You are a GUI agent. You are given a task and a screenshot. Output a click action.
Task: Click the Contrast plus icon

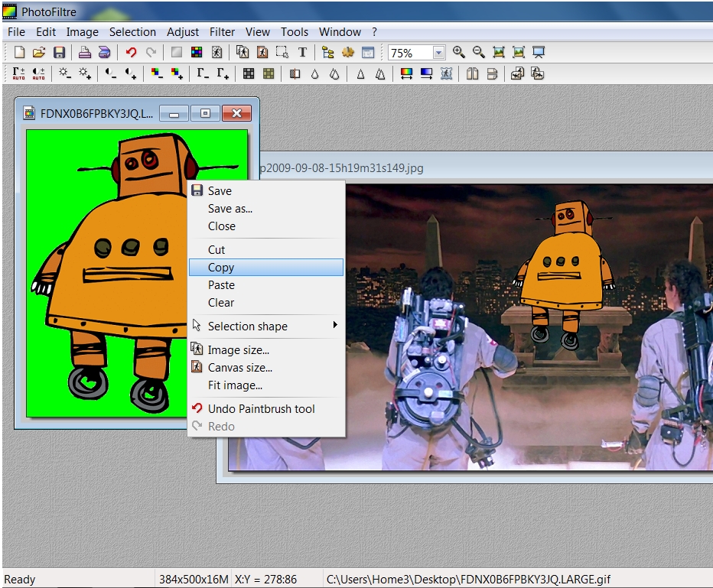pos(131,73)
